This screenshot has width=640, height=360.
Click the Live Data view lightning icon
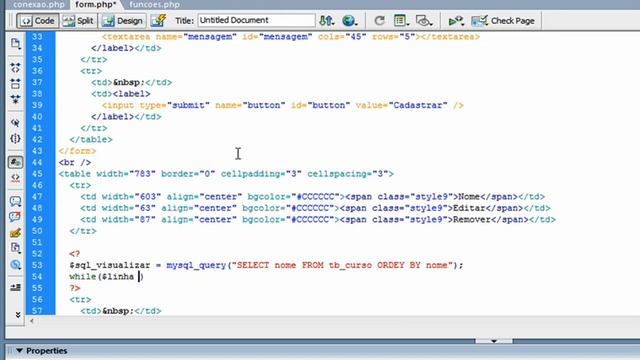[158, 20]
